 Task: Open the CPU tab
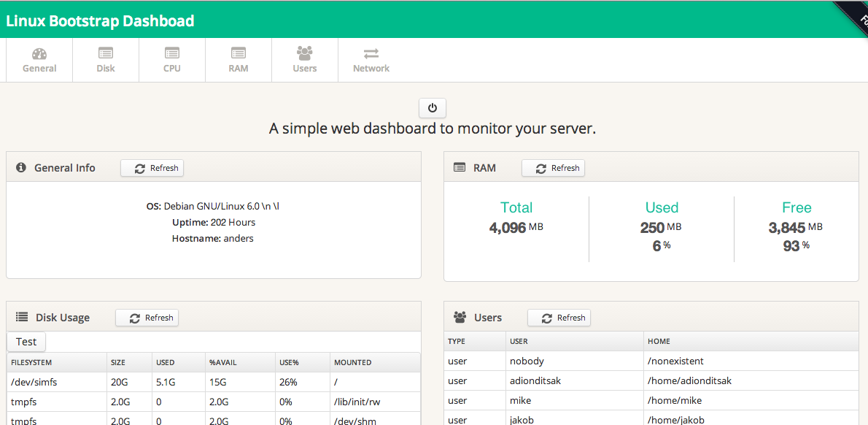[x=172, y=61]
